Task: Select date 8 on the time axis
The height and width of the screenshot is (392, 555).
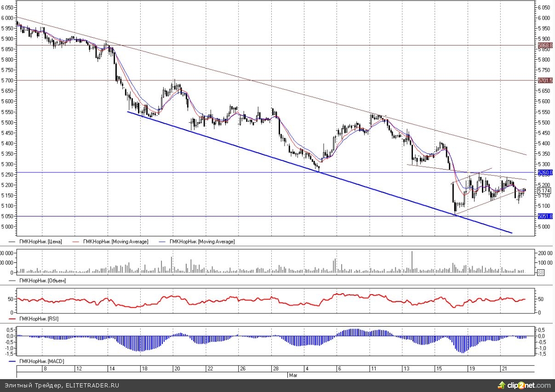Action: [x=45, y=369]
